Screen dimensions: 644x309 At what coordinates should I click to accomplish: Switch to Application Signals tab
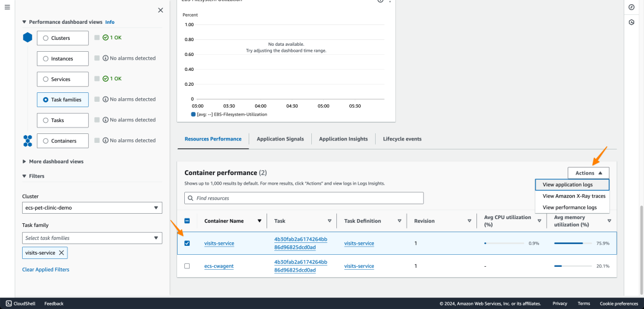pos(280,139)
